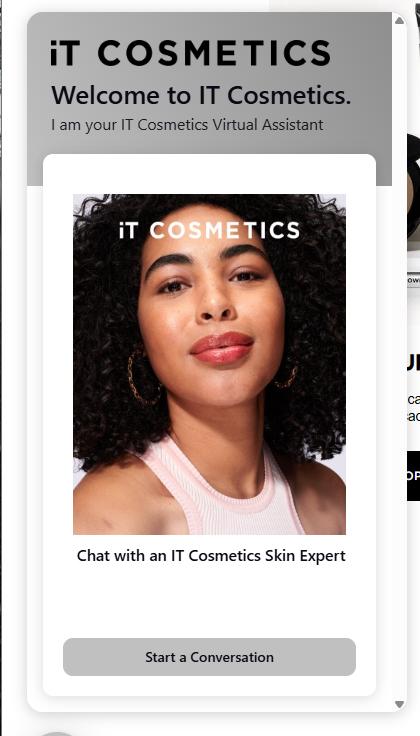Click the black IT Cosmetics header logo

(x=191, y=53)
